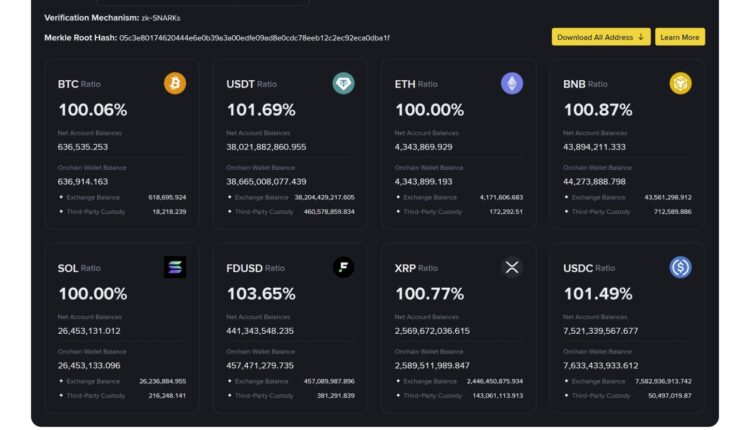Click the Bitcoin coin icon

point(175,83)
